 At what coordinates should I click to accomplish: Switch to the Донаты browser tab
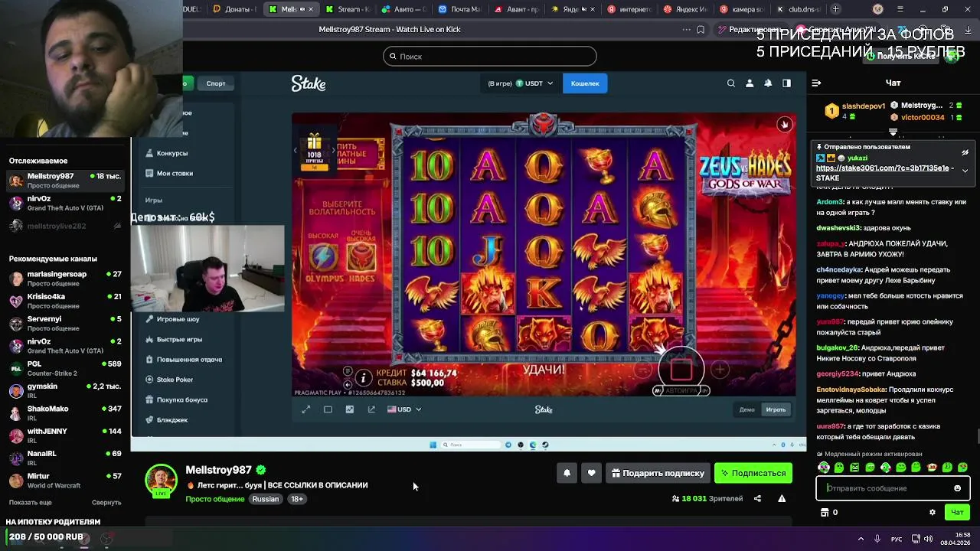[x=234, y=9]
